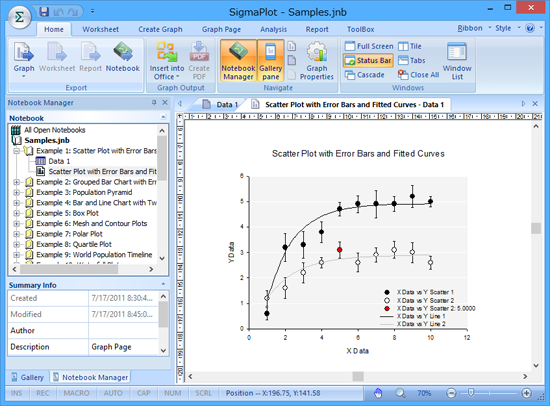Switch to the Worksheet ribbon tab
The width and height of the screenshot is (550, 406).
point(100,29)
